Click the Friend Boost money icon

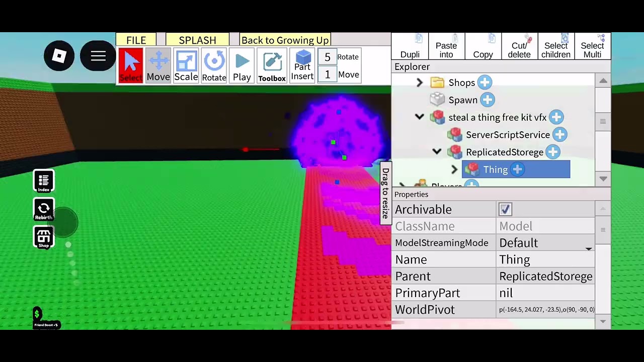coord(37,315)
